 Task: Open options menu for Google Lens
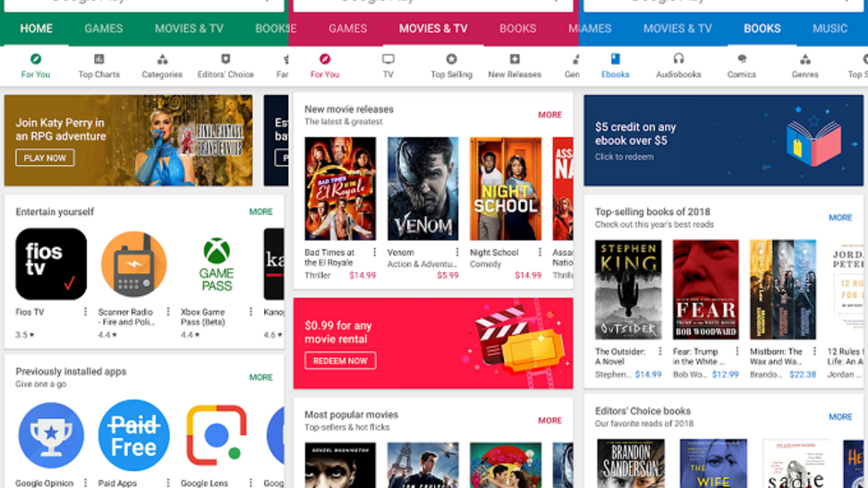[251, 483]
